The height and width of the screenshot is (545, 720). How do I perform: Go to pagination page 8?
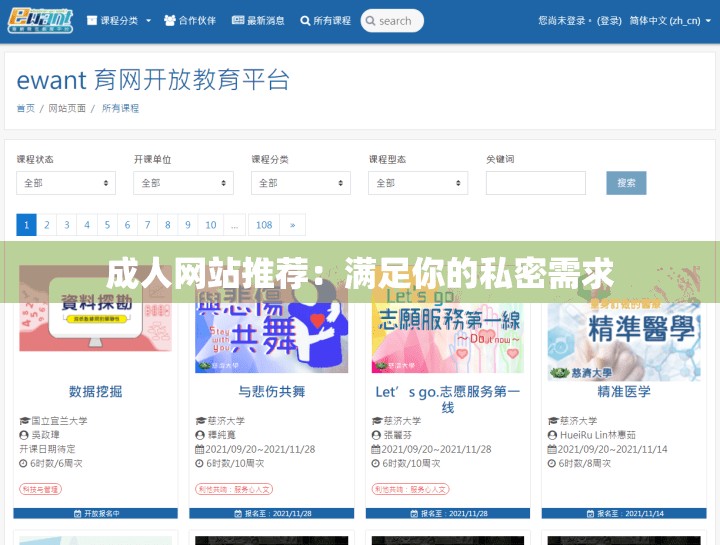tap(168, 225)
